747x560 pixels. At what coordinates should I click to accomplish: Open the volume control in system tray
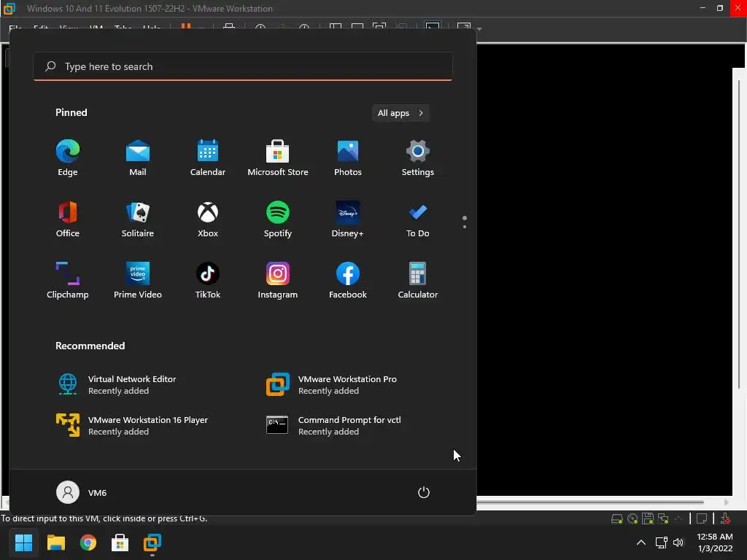point(678,542)
